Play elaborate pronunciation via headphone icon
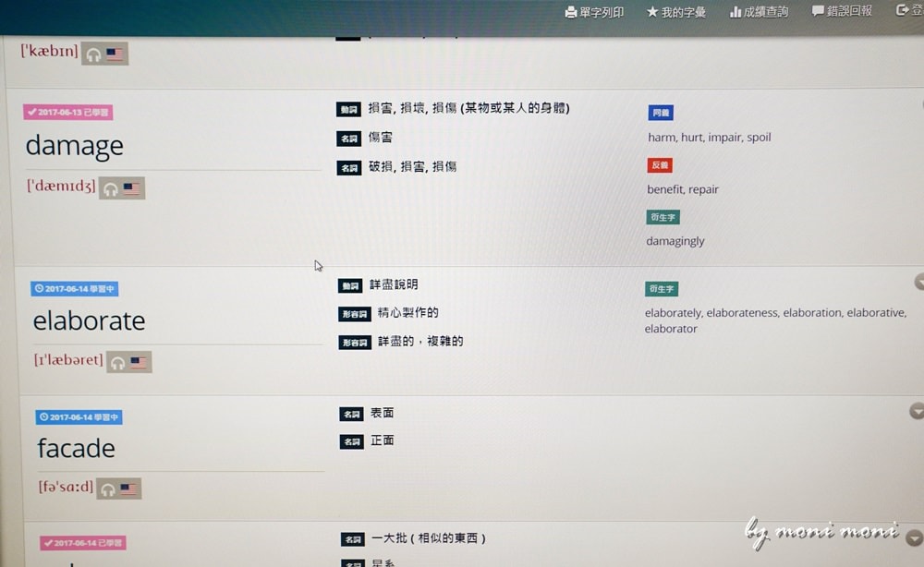This screenshot has height=567, width=924. coord(118,363)
